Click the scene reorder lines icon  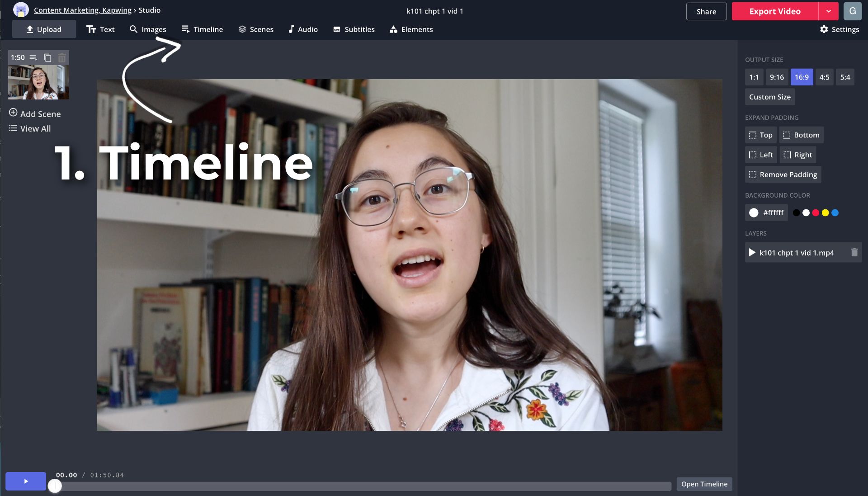click(33, 57)
